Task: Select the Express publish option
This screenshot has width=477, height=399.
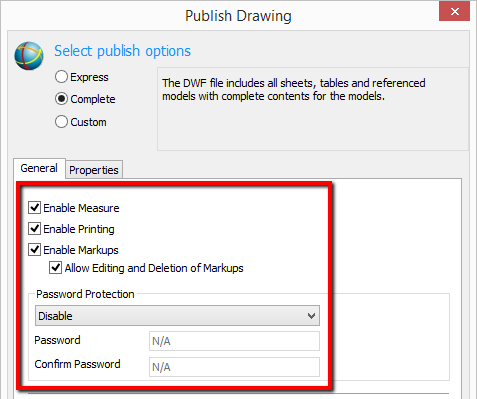Action: tap(61, 77)
